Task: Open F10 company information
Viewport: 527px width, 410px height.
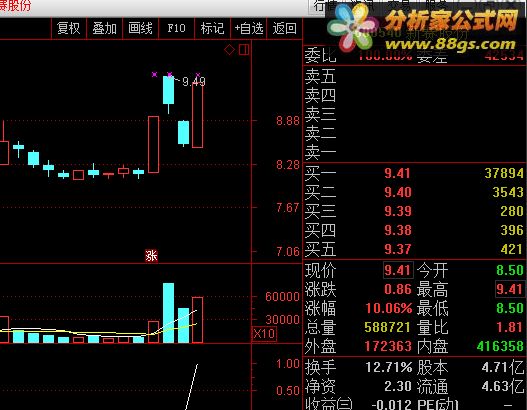Action: (x=176, y=29)
